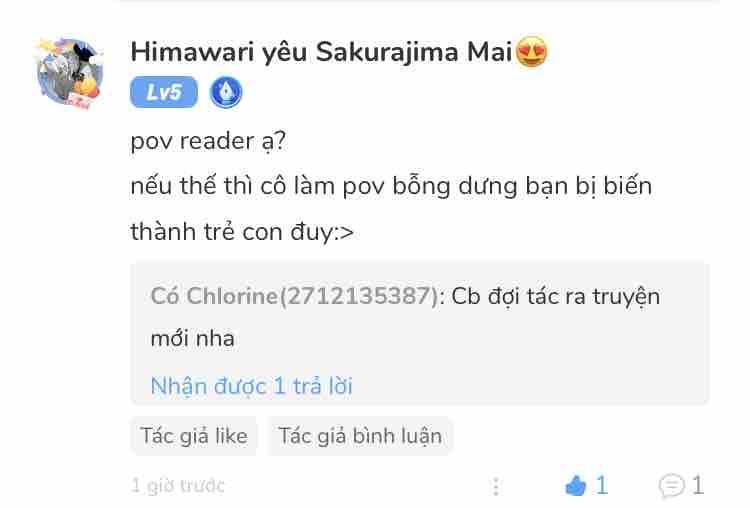Image resolution: width=750 pixels, height=508 pixels.
Task: Expand the replies with Nhận được 1 trả lời
Action: coord(252,386)
